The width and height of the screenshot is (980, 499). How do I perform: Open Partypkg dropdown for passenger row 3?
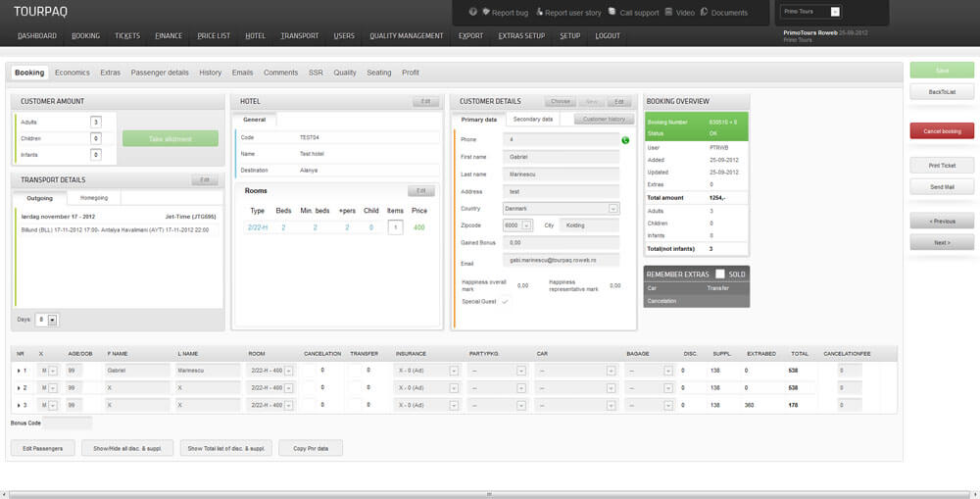[x=520, y=405]
